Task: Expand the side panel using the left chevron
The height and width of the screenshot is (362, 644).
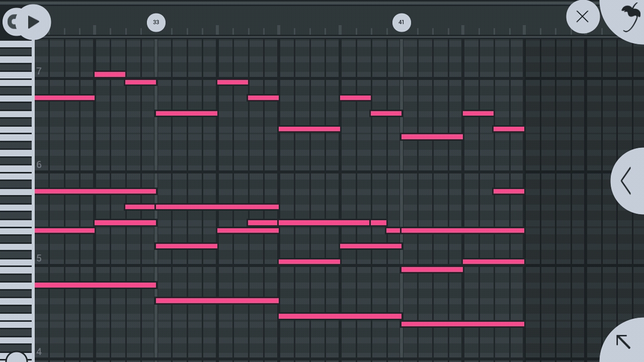Action: [626, 181]
